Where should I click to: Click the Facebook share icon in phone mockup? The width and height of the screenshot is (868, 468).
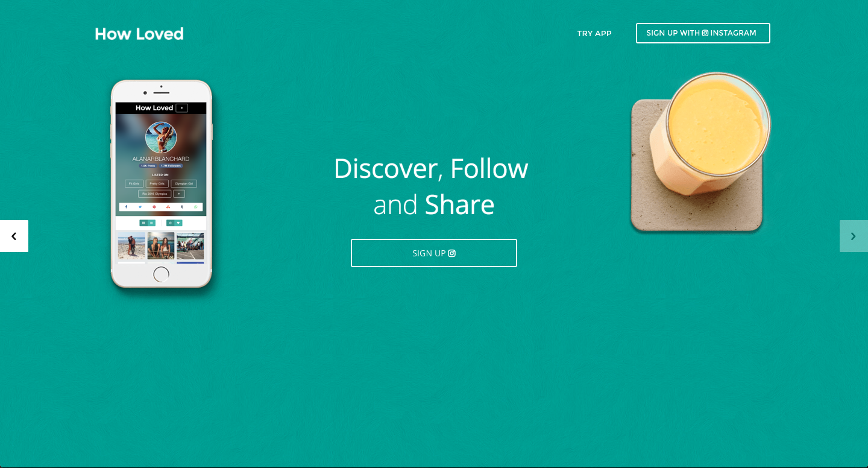126,207
